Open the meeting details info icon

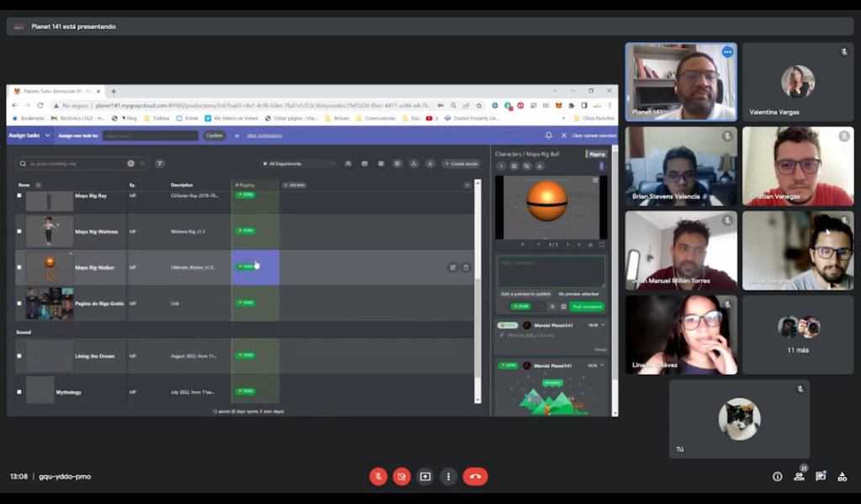point(777,476)
